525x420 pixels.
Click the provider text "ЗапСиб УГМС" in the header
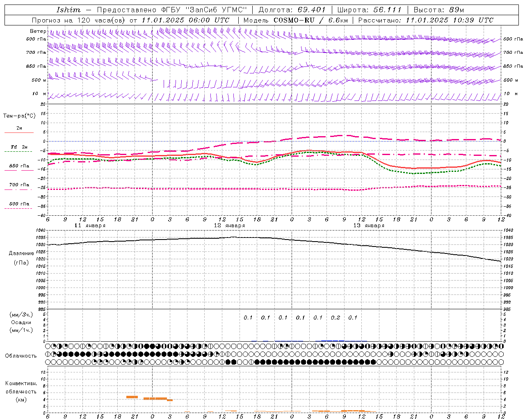217,9
